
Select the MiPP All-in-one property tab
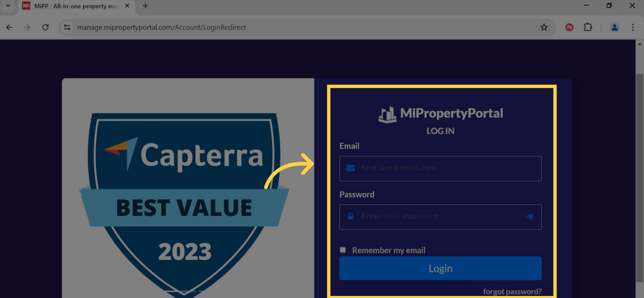pyautogui.click(x=76, y=6)
